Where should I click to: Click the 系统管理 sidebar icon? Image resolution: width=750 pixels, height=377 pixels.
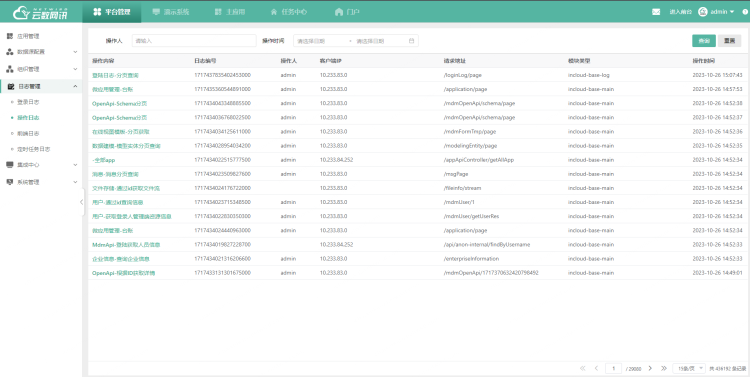pyautogui.click(x=10, y=182)
